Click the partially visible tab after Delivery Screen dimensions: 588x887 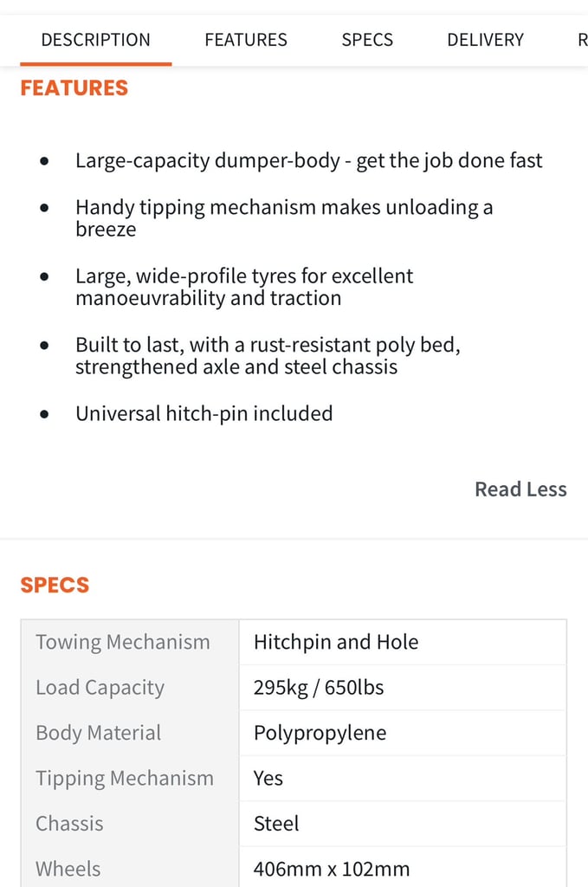point(582,40)
